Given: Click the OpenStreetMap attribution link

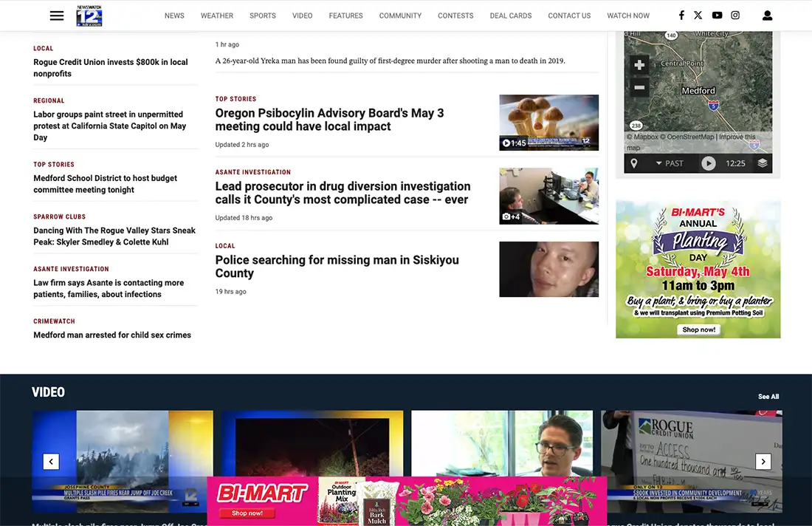Looking at the screenshot, I should [687, 137].
